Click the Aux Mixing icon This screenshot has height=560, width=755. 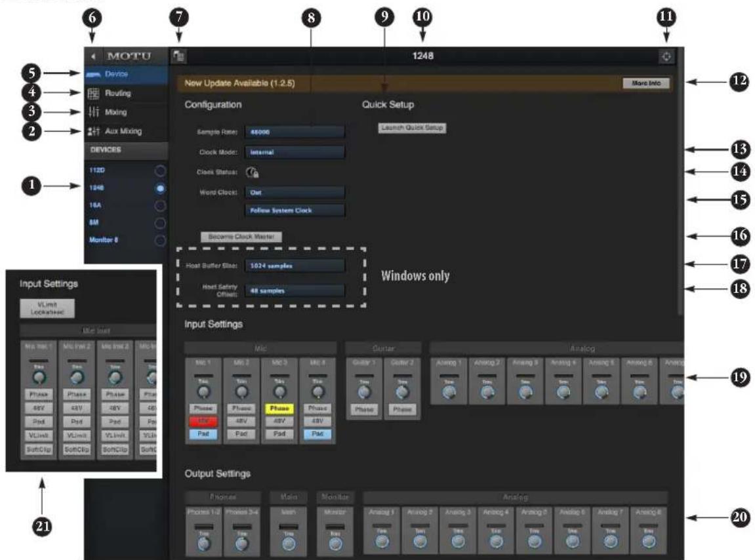click(x=93, y=131)
